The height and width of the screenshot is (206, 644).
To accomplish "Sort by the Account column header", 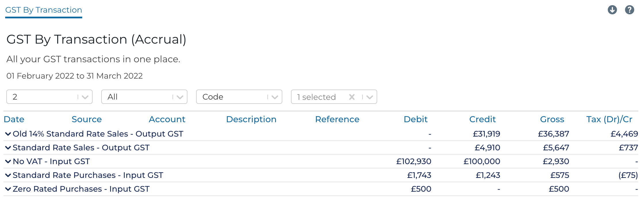I will click(x=167, y=119).
